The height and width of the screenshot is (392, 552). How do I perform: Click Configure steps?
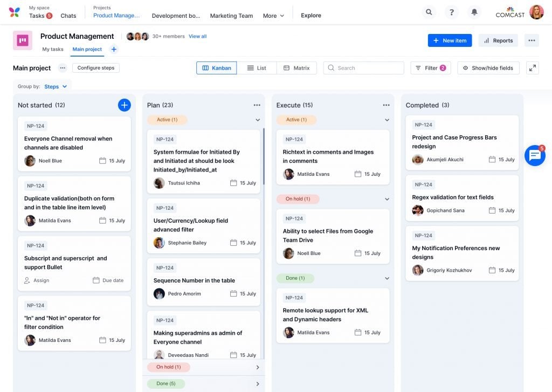click(x=96, y=67)
